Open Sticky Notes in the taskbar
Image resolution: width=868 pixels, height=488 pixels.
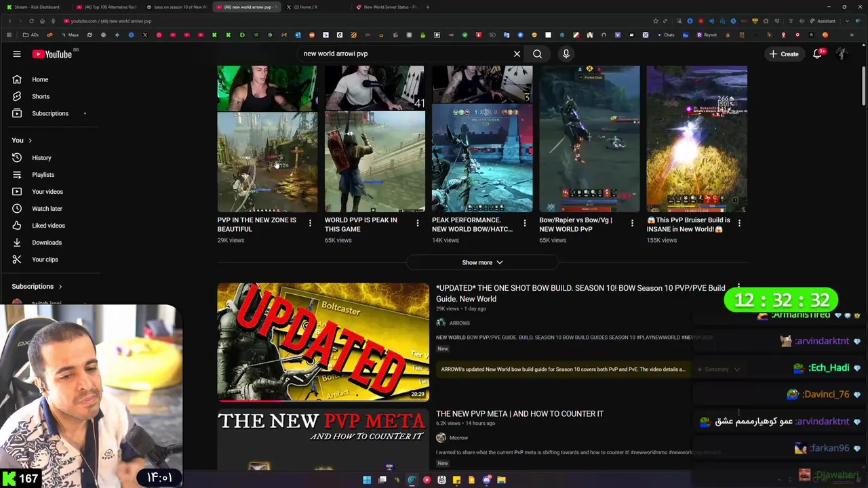pos(456,480)
